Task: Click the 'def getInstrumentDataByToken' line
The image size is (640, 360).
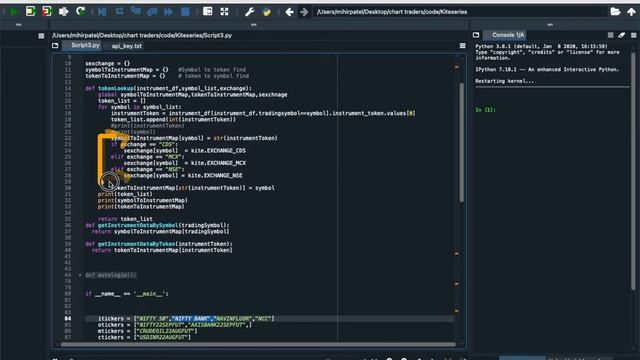Action: (x=159, y=244)
